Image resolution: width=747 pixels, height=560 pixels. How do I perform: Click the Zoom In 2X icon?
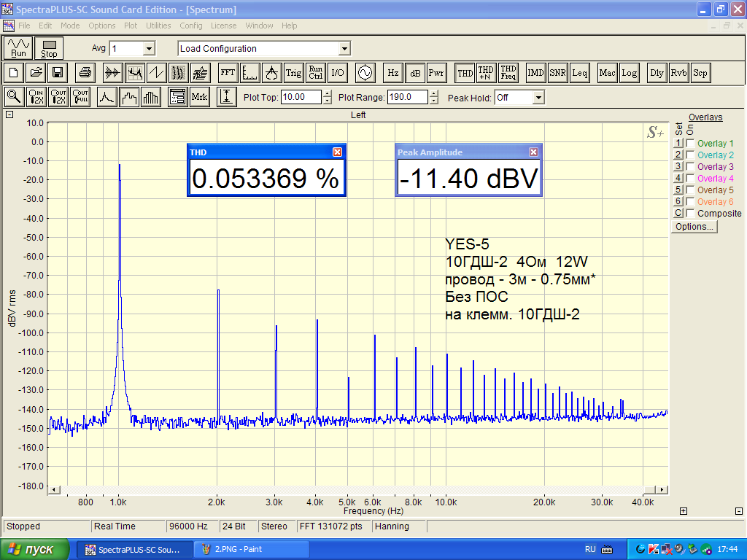[36, 96]
